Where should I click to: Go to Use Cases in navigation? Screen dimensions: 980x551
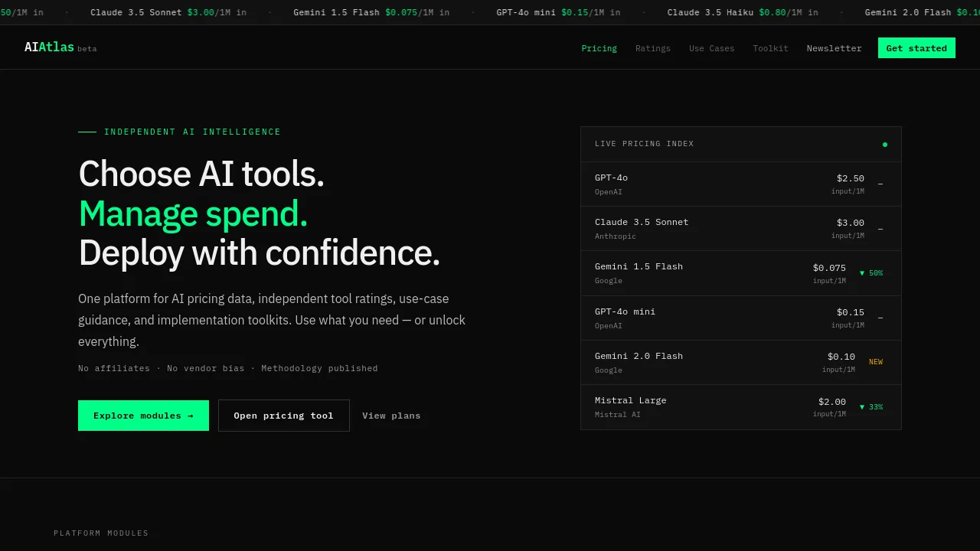click(711, 48)
